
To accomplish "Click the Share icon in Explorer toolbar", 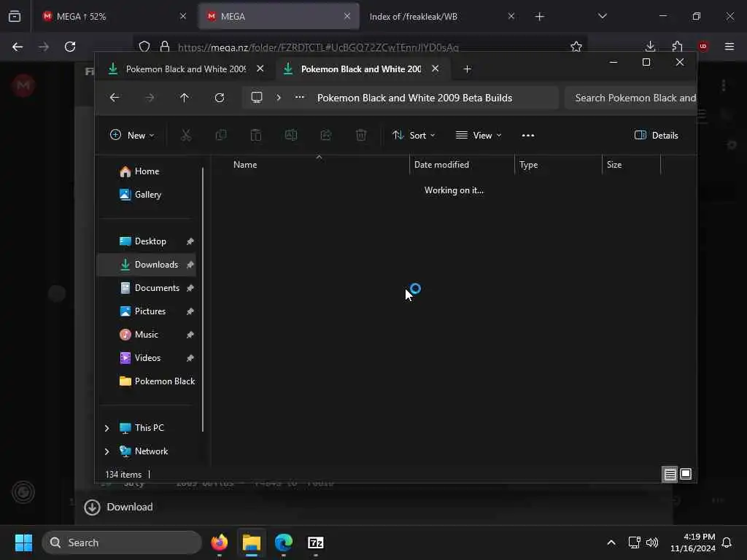I will (326, 135).
